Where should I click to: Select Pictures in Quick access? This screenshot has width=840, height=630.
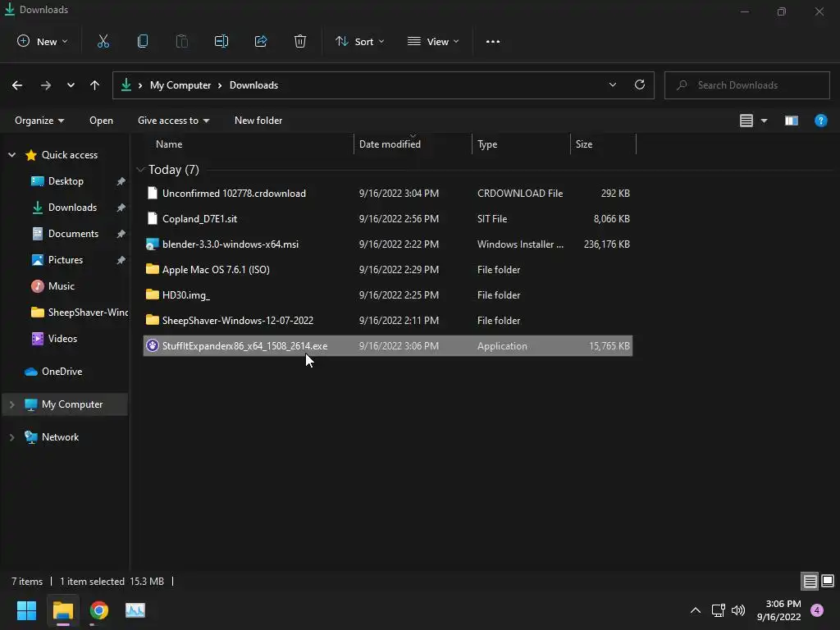(x=66, y=260)
